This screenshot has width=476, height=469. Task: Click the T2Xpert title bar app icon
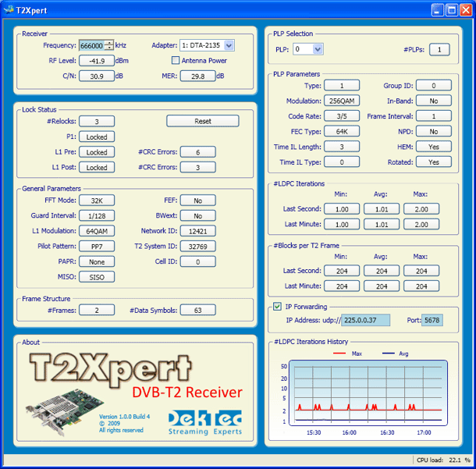coord(9,10)
